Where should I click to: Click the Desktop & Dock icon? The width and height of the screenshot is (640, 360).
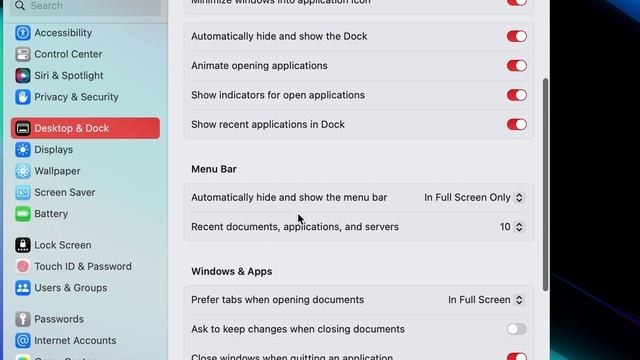click(x=23, y=128)
